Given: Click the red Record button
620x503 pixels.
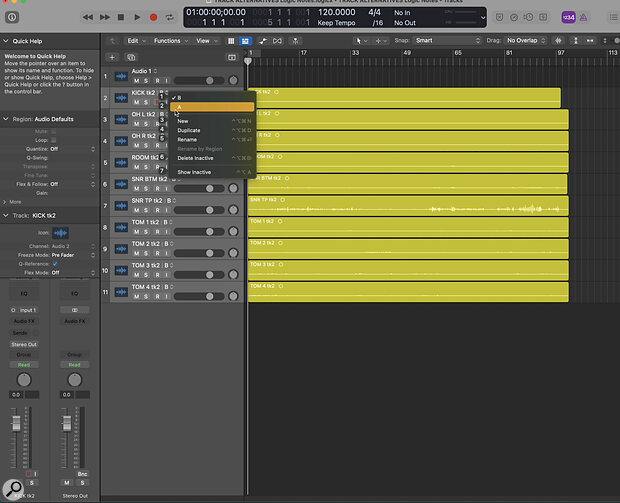Looking at the screenshot, I should pos(153,17).
